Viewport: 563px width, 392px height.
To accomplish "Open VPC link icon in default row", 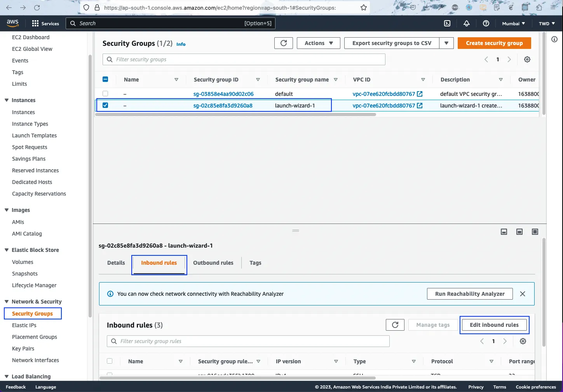I will 420,94.
